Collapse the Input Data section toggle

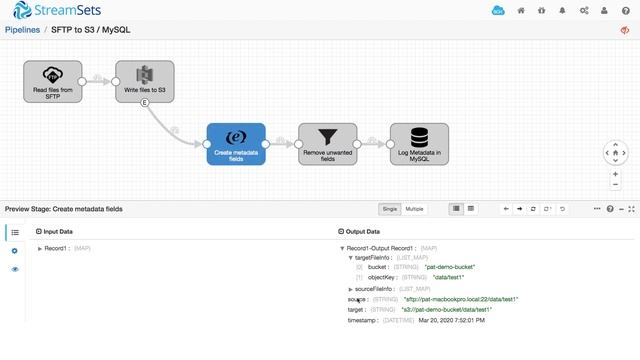pos(39,231)
